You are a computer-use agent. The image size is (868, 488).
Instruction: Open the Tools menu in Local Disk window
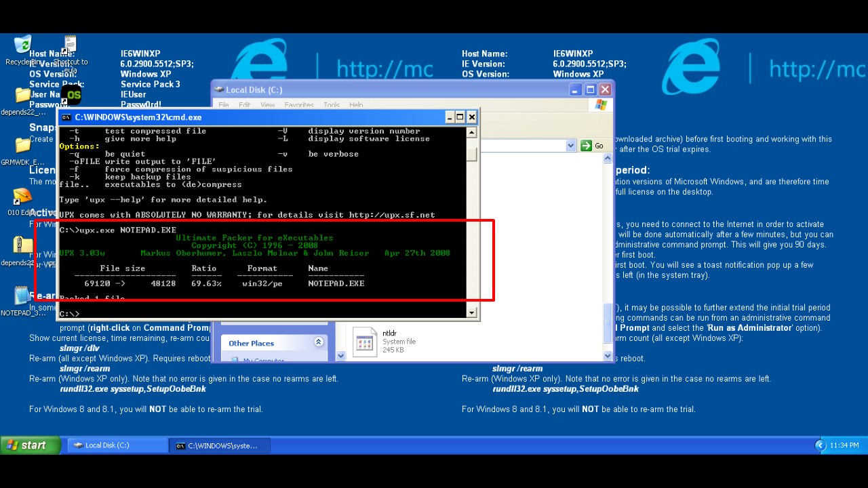332,105
